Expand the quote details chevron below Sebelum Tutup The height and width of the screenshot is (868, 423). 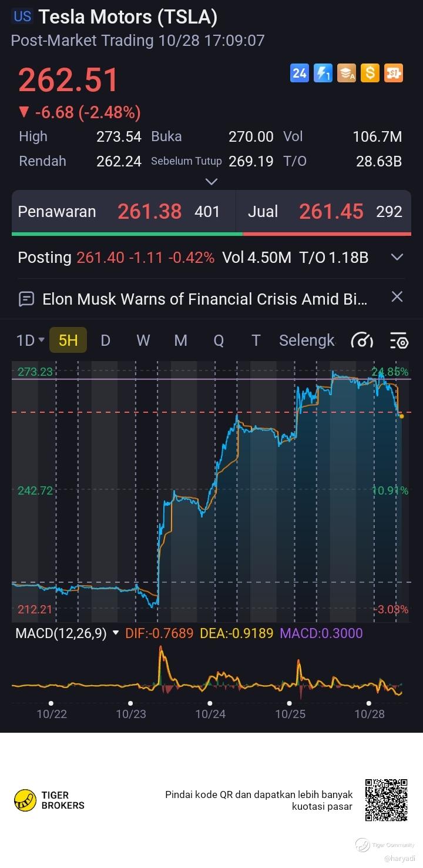click(211, 182)
